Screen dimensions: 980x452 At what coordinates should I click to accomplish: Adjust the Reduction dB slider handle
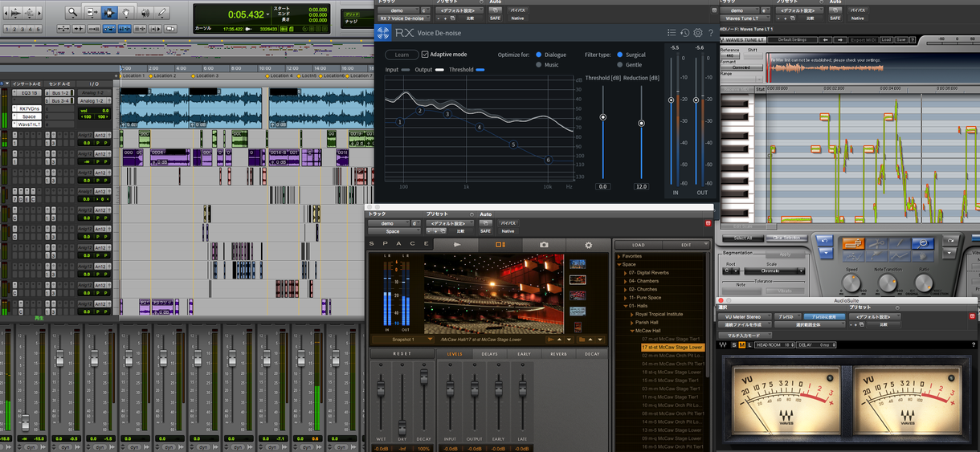pos(641,123)
